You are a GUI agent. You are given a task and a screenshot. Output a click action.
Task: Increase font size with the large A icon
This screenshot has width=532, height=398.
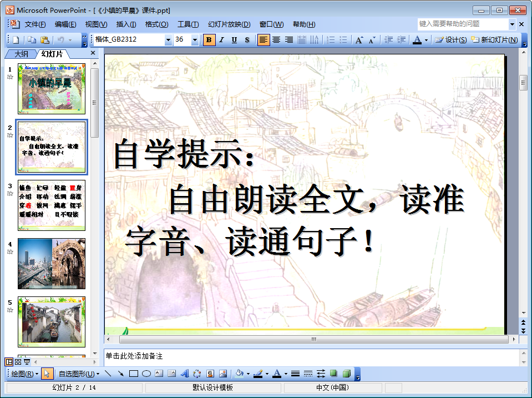coord(359,40)
